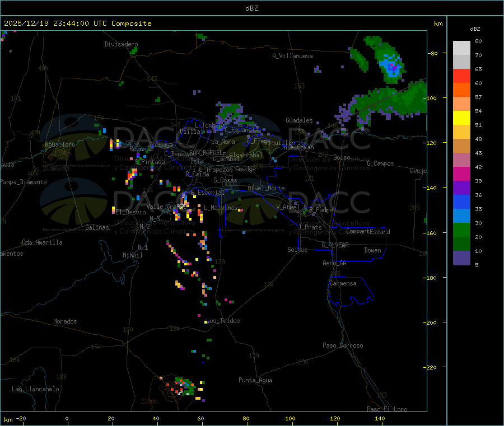Click the El_Desvio location label
The image size is (504, 426).
pos(130,212)
